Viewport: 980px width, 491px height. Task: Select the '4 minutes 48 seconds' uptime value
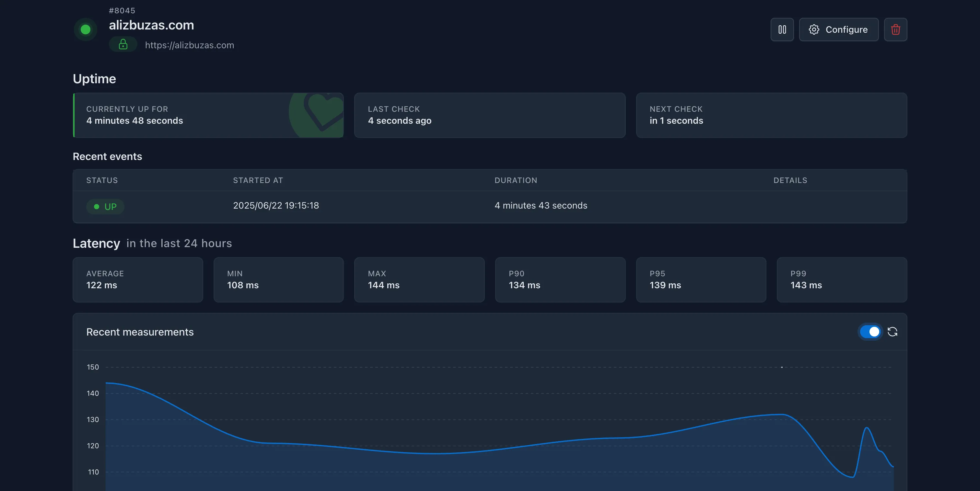[135, 120]
